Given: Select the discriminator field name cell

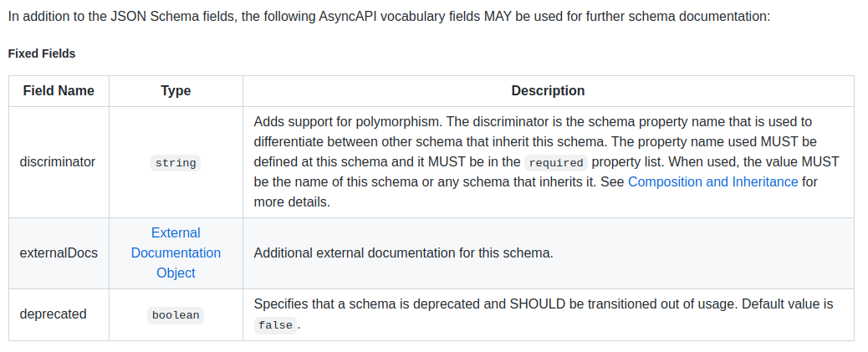Looking at the screenshot, I should pyautogui.click(x=58, y=162).
